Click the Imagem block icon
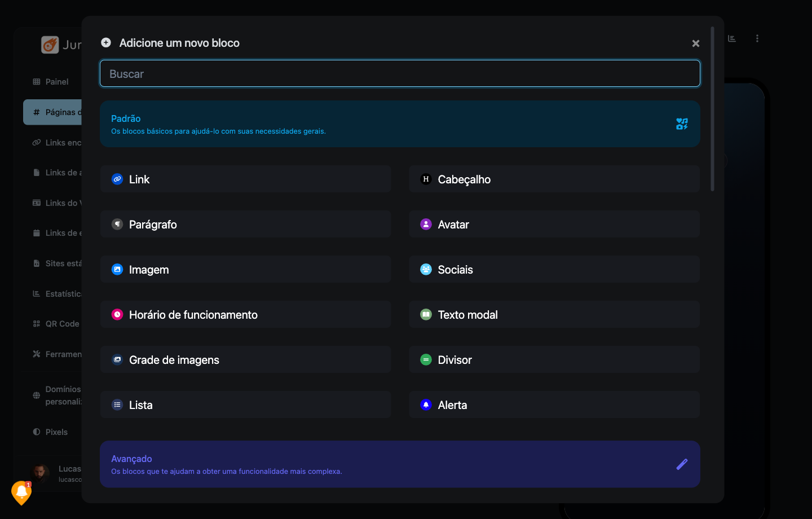 tap(117, 270)
